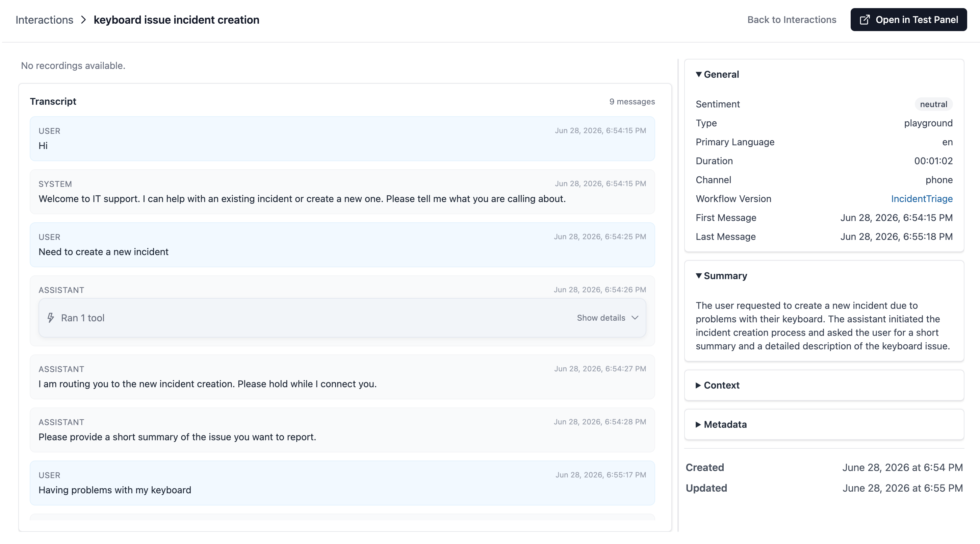Screen dimensions: 980x544
Task: Open the Interactions breadcrumb link
Action: pyautogui.click(x=45, y=20)
